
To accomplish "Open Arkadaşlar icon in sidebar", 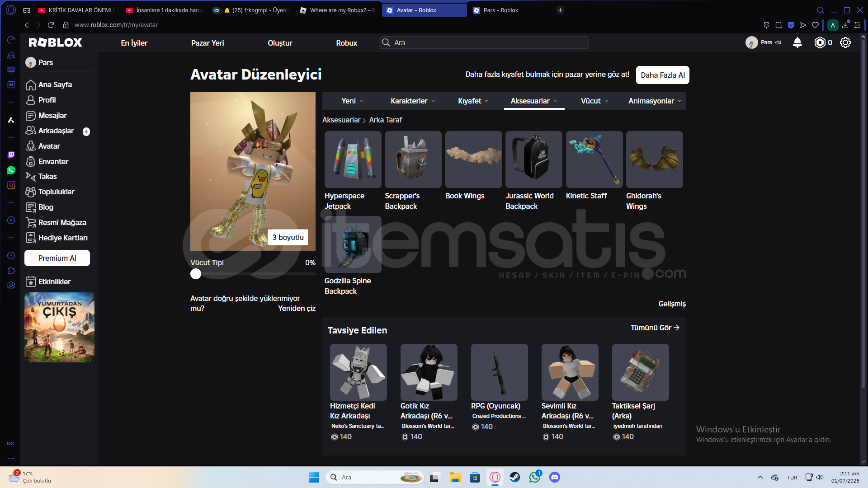I will [31, 131].
